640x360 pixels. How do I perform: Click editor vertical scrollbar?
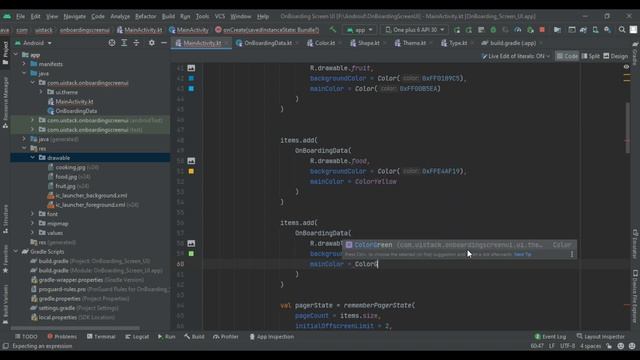[x=627, y=127]
